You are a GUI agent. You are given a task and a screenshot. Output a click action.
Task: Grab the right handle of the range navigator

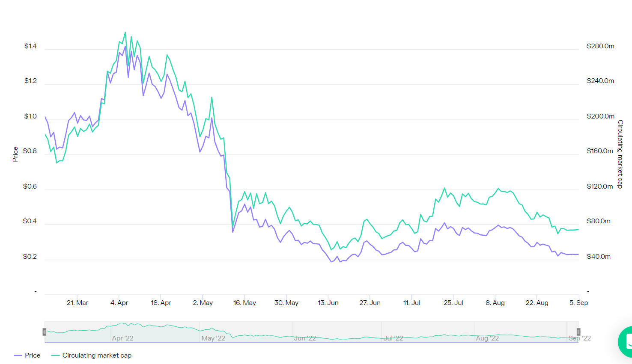coord(578,332)
